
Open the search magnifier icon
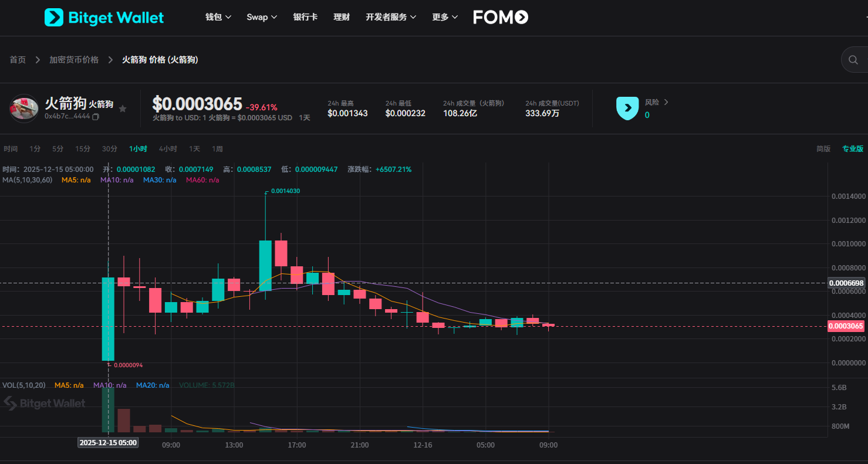tap(853, 59)
